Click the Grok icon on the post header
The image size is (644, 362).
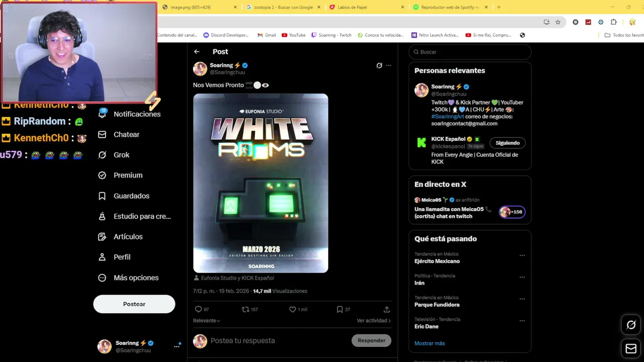point(379,65)
